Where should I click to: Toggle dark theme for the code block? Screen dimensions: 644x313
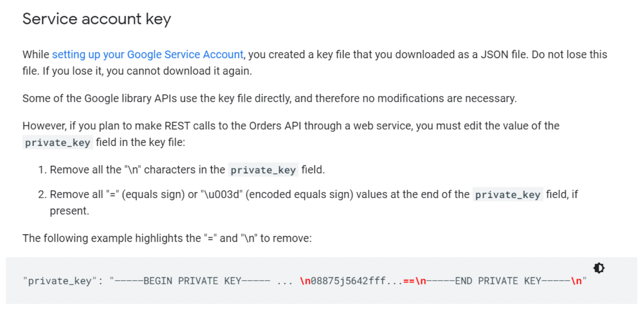tap(599, 268)
